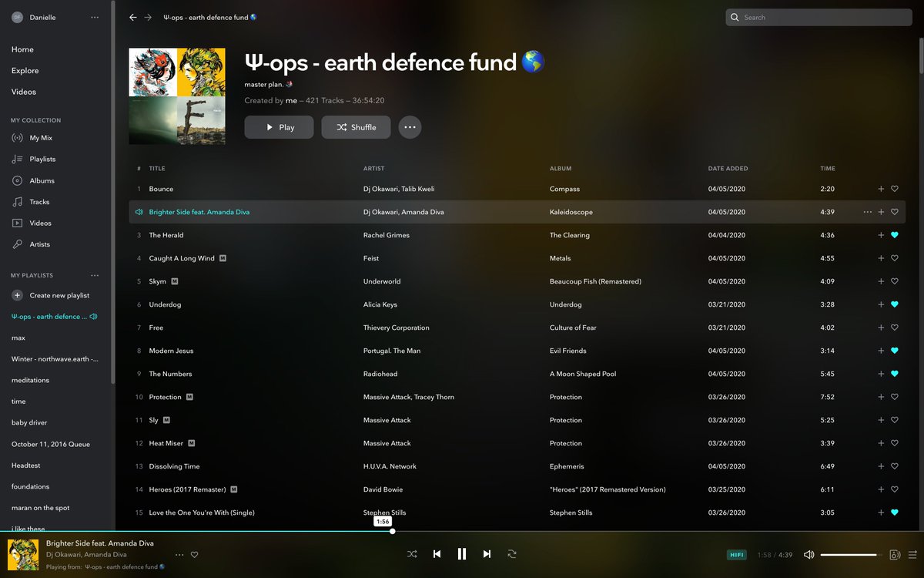This screenshot has width=924, height=578.
Task: Favorite the track Bounce
Action: (x=895, y=189)
